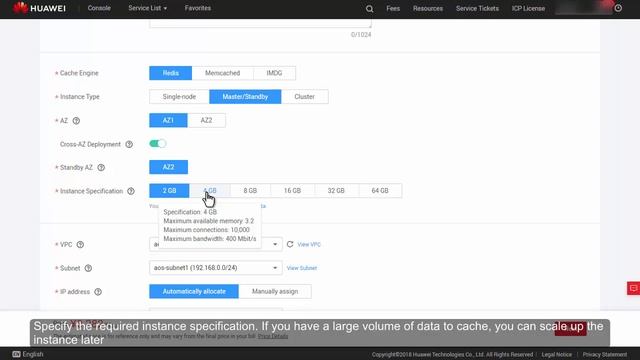Select Redis cache engine

click(171, 73)
